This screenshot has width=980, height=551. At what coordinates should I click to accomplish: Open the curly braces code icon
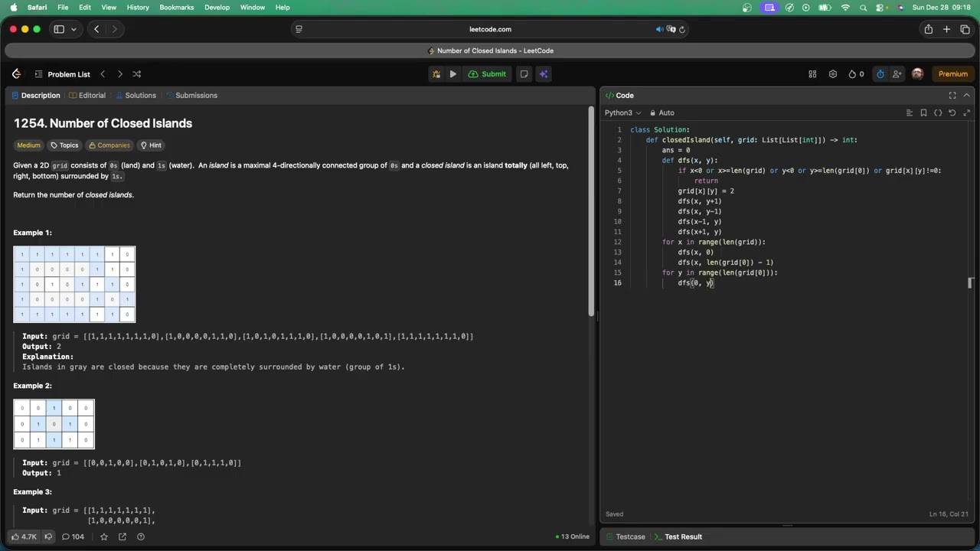coord(938,112)
